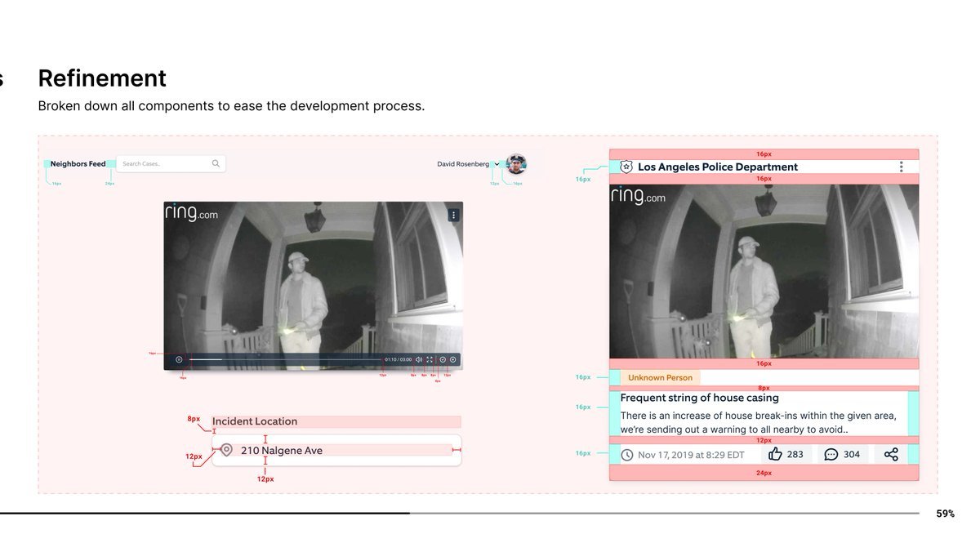Click the video progress bar
Viewport: 980px width, 534px height.
[285, 359]
